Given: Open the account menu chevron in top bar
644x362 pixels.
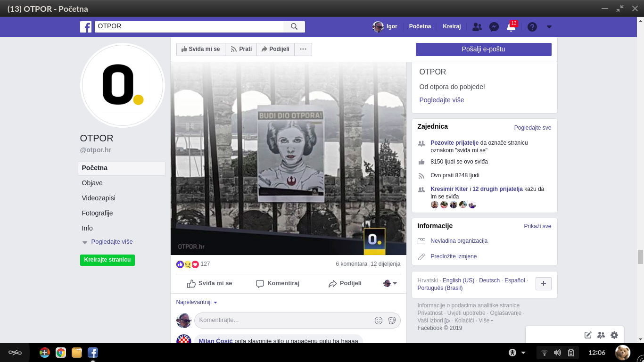Looking at the screenshot, I should [549, 27].
